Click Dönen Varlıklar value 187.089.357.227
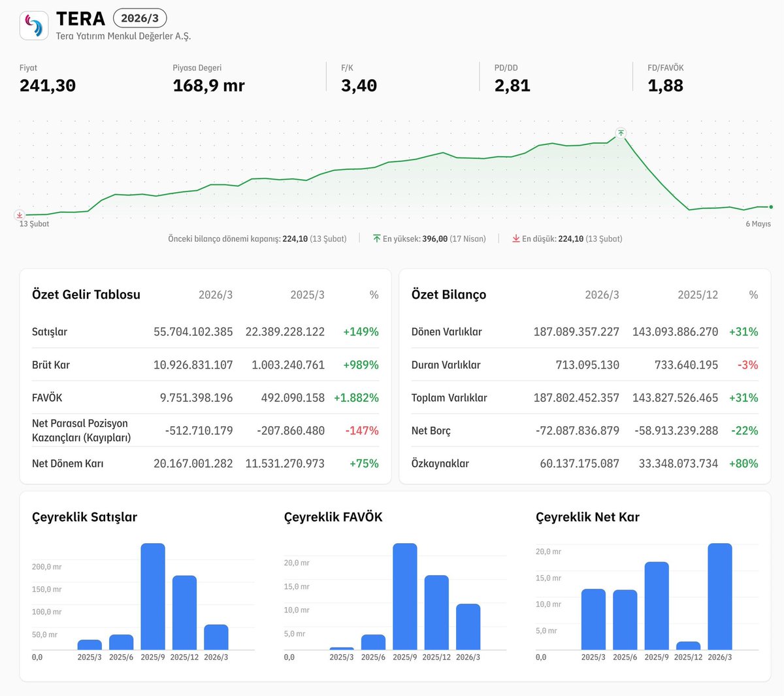784x696 pixels. [576, 332]
